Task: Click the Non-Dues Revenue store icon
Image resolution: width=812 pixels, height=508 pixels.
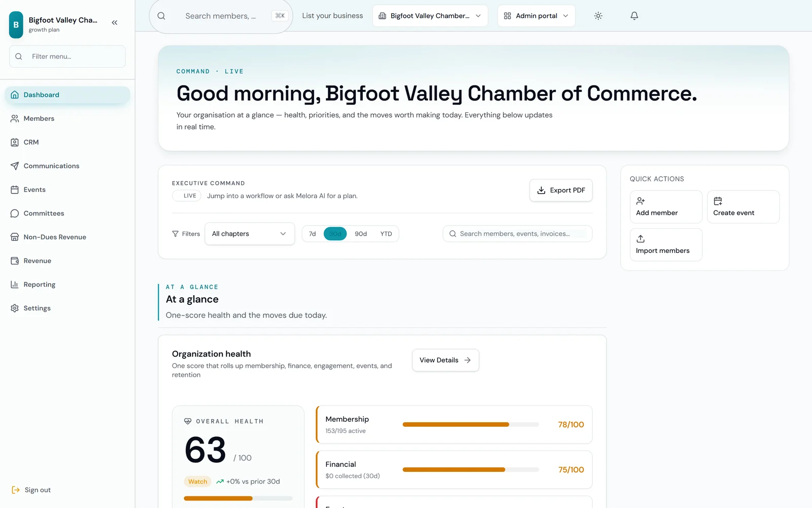Action: coord(15,237)
